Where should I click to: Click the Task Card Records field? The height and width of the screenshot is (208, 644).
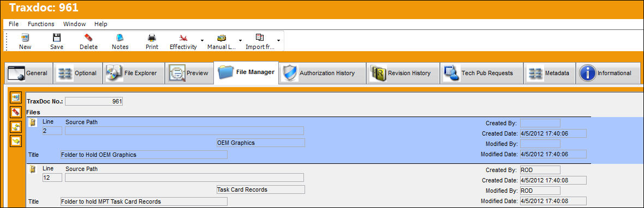coord(261,189)
